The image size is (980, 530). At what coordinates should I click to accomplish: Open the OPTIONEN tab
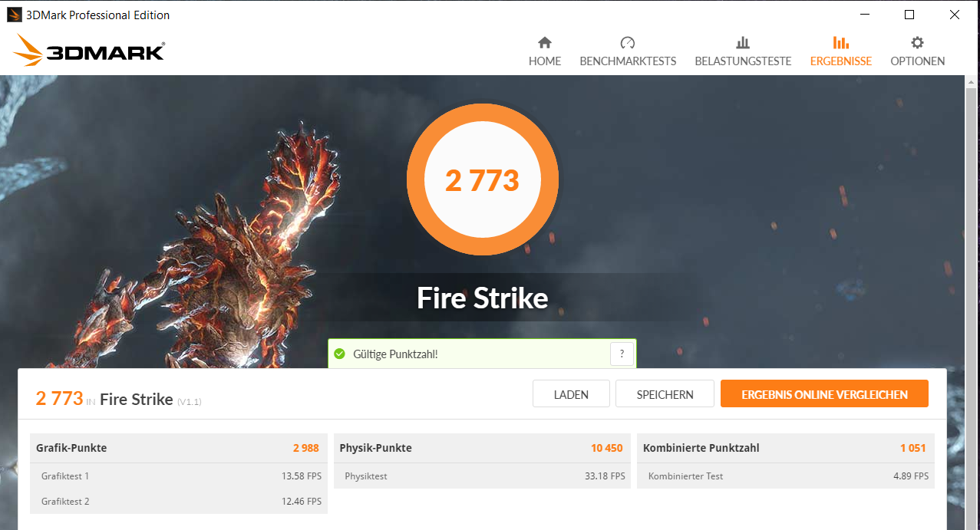[917, 61]
